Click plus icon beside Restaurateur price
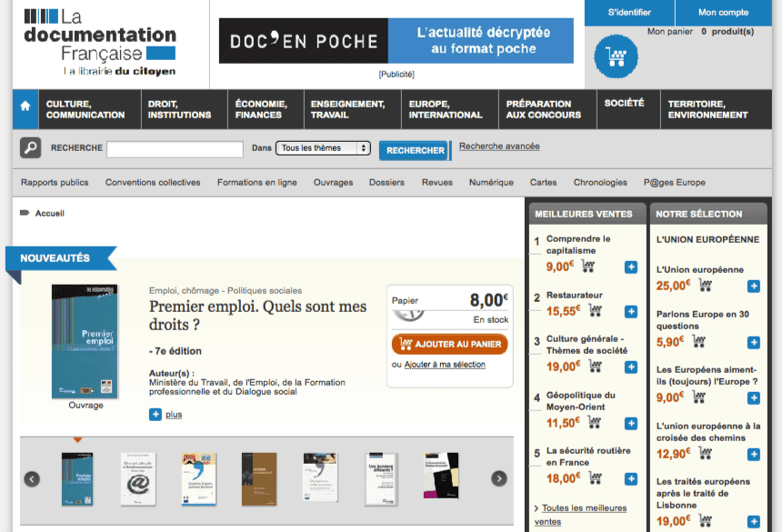Viewport: 782px width, 532px height. [x=631, y=312]
